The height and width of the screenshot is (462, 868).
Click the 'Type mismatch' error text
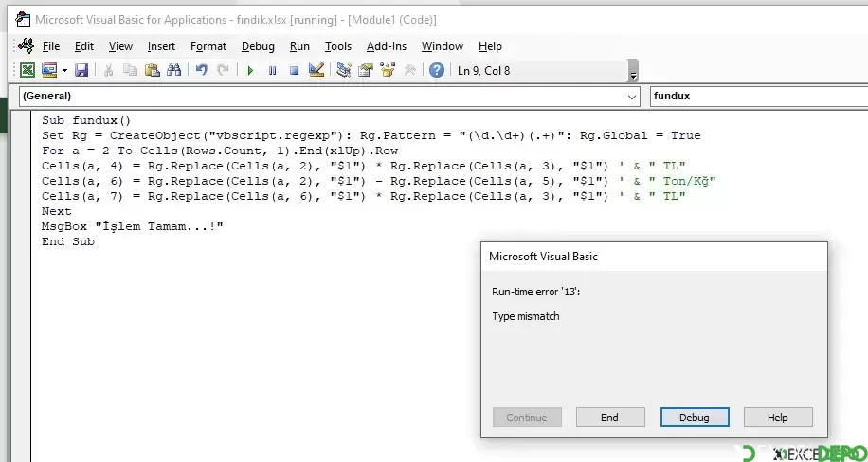coord(525,316)
